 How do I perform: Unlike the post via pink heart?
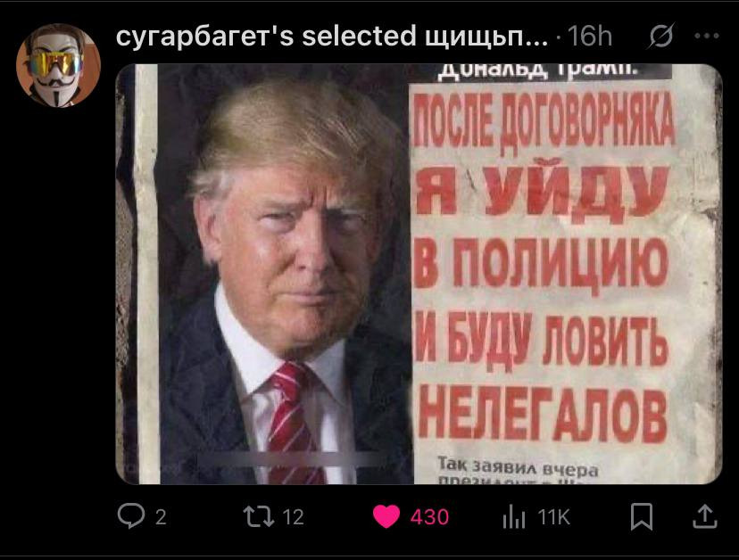(x=386, y=516)
